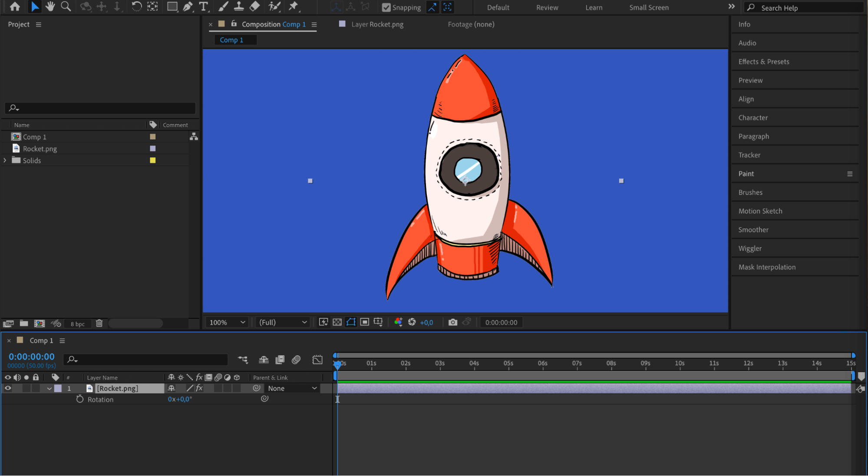The width and height of the screenshot is (868, 476).
Task: Toggle the transparency grid icon
Action: click(337, 322)
